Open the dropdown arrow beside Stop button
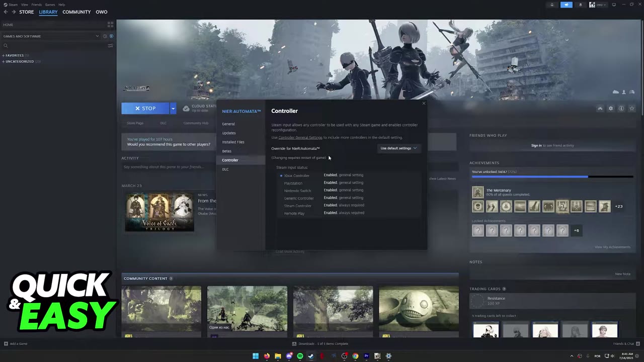The image size is (644, 362). click(x=173, y=108)
